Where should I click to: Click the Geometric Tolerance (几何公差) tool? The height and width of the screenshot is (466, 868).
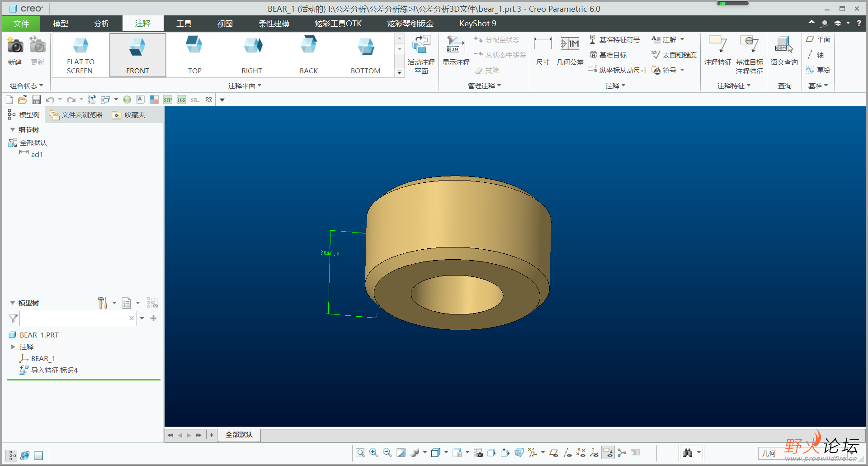click(x=570, y=51)
